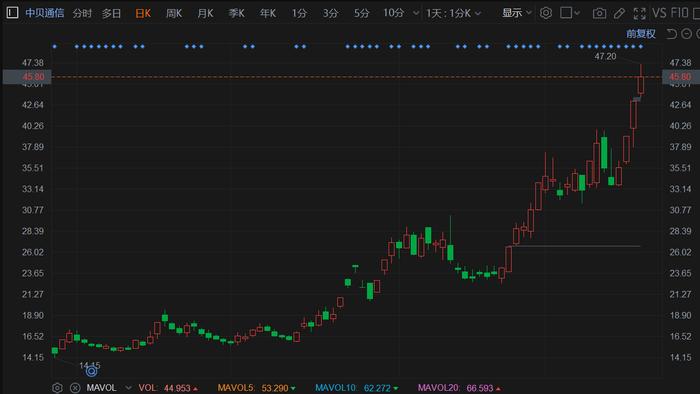Viewport: 700px width, 394px height.
Task: Take a chart snapshot with camera icon
Action: tap(599, 13)
